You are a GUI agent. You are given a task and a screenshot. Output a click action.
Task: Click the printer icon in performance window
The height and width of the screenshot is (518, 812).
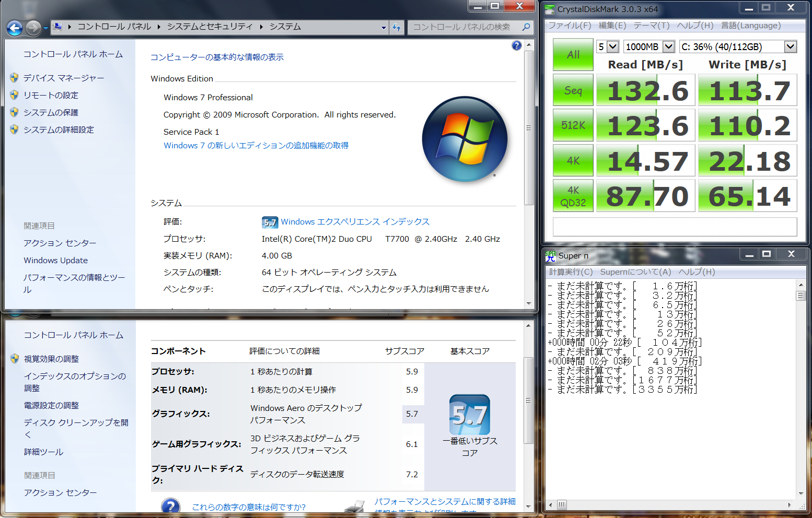355,507
